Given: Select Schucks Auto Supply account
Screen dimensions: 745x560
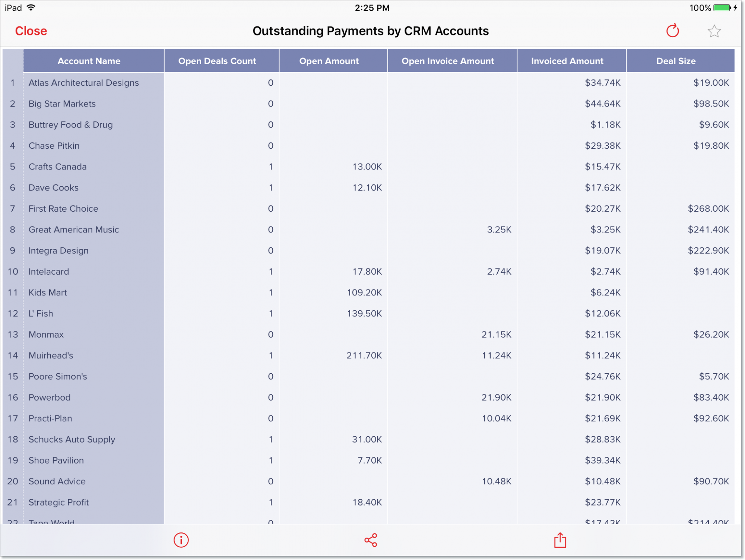Looking at the screenshot, I should [72, 440].
